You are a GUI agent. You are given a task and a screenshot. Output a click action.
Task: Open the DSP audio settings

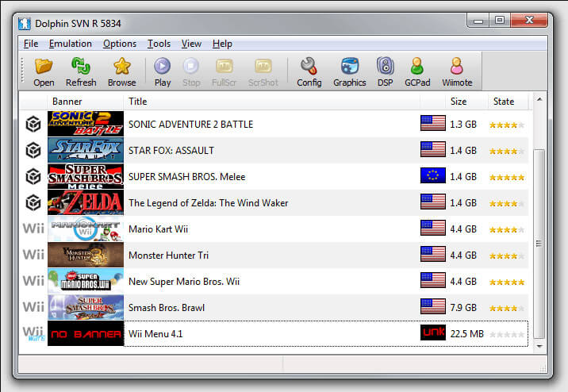(385, 72)
